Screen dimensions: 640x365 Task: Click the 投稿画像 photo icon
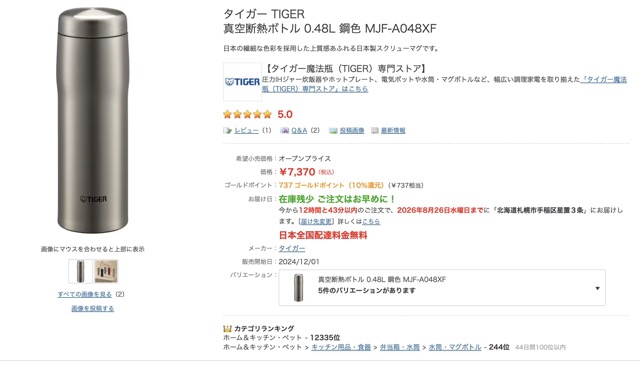tap(333, 131)
